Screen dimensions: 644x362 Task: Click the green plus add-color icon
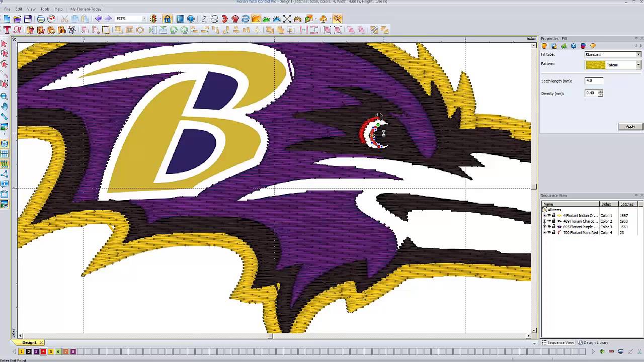(x=602, y=351)
